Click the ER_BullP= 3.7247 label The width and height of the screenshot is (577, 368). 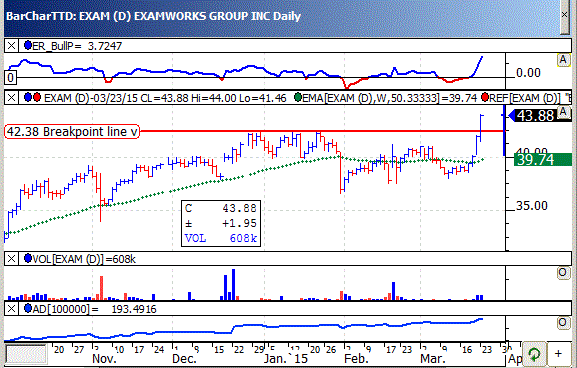[x=77, y=46]
